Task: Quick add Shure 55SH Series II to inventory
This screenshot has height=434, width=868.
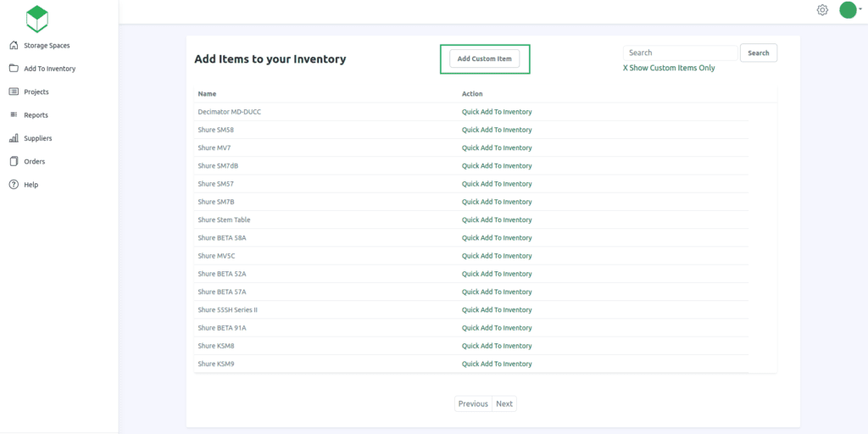Action: click(497, 309)
